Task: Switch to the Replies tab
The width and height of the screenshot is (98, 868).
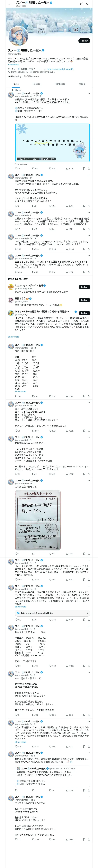Action: coord(36,84)
